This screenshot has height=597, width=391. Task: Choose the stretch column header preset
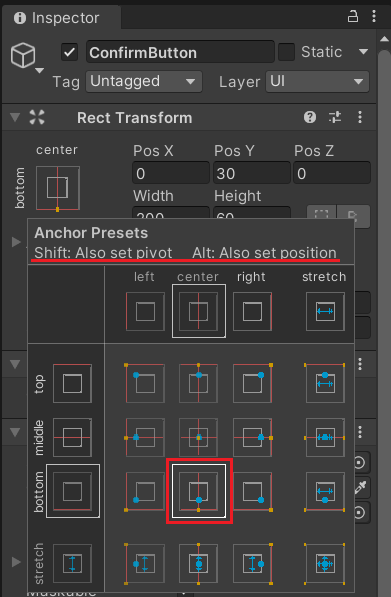(x=325, y=311)
